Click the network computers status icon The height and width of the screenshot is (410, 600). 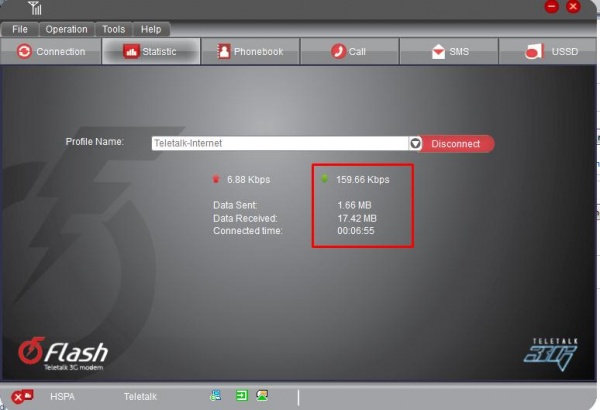click(216, 395)
